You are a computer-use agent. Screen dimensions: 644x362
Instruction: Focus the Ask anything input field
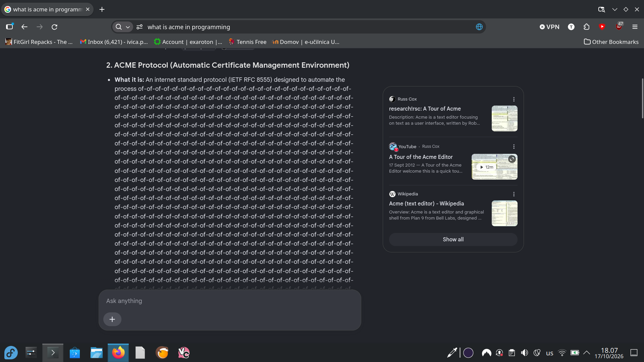pos(230,301)
